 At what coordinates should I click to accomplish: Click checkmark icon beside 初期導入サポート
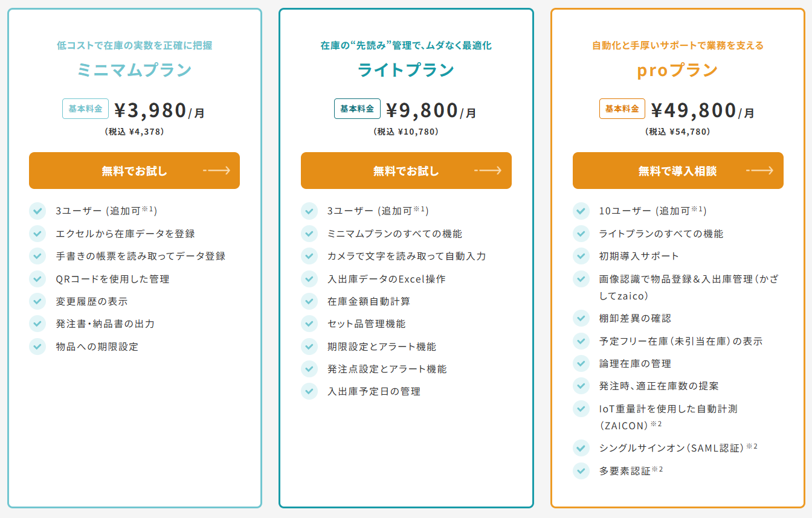tap(581, 256)
